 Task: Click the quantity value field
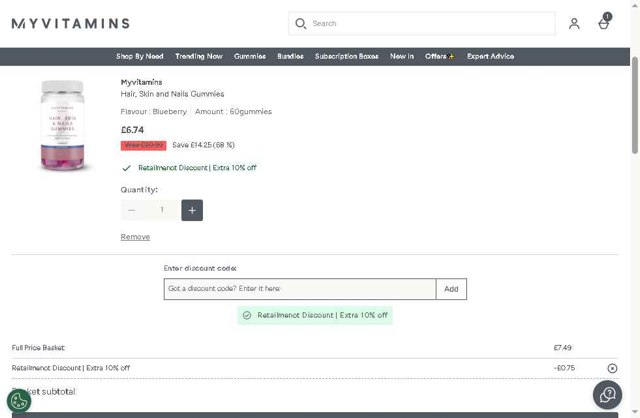162,210
